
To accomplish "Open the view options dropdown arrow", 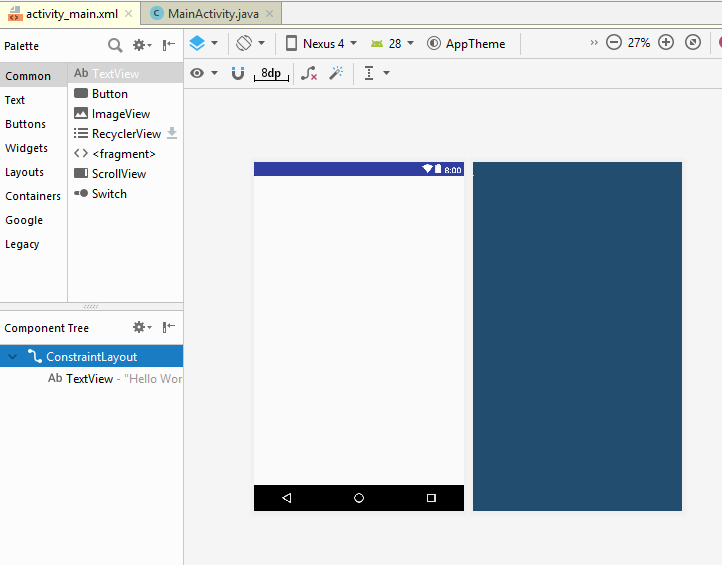I will [x=215, y=73].
